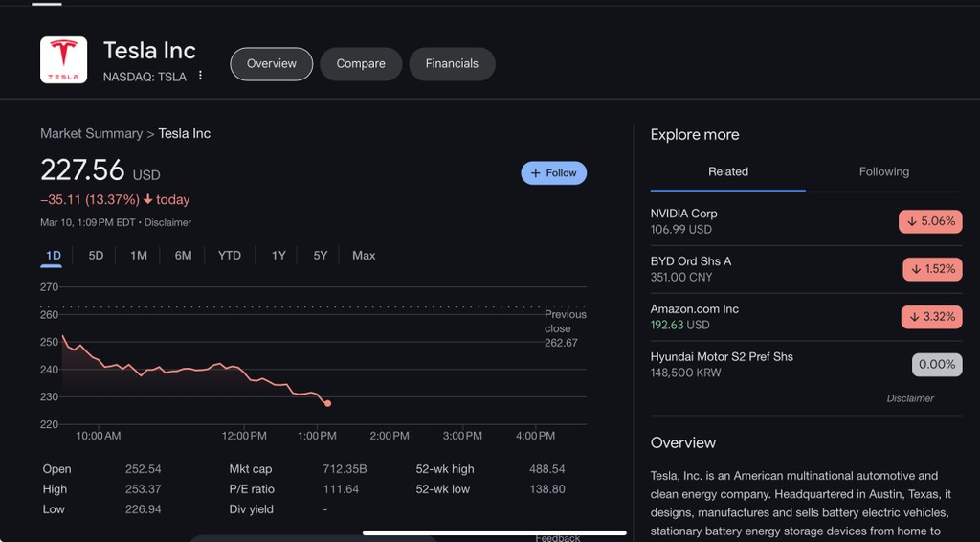980x542 pixels.
Task: Click the Low value 226.94
Action: pos(144,508)
